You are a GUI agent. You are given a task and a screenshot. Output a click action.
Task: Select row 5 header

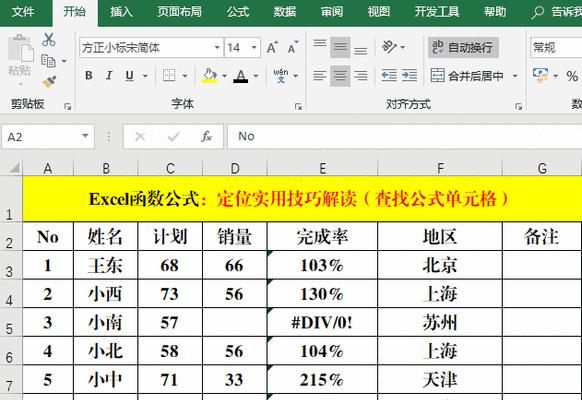[11, 322]
